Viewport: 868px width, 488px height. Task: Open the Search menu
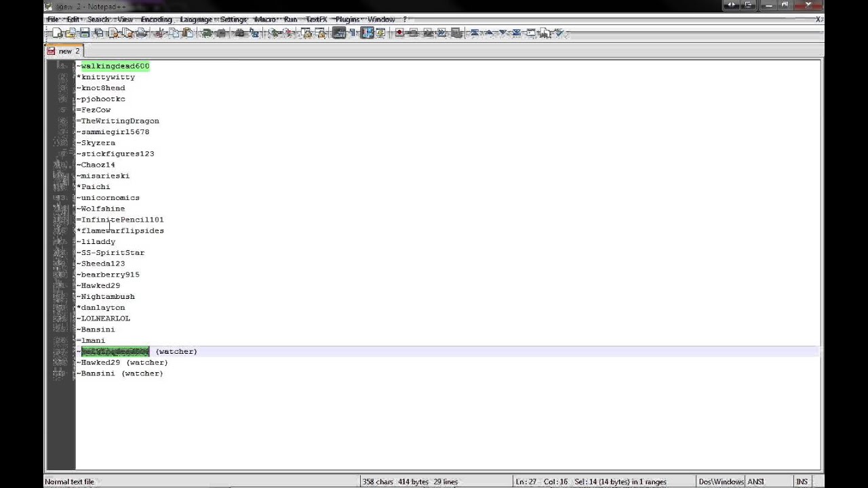(98, 20)
